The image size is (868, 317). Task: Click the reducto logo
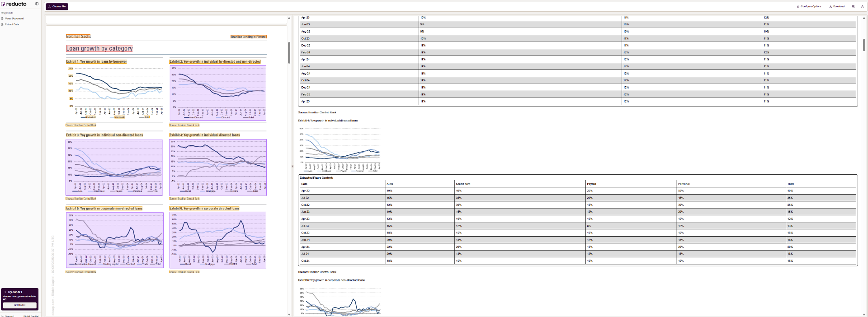click(14, 4)
